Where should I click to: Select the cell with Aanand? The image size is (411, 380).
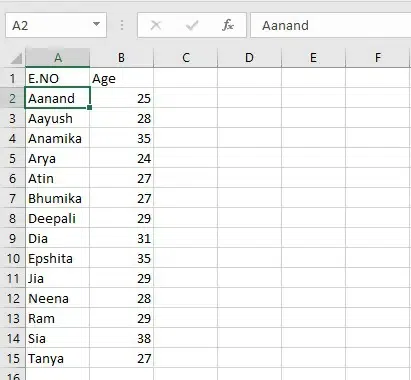(x=58, y=98)
